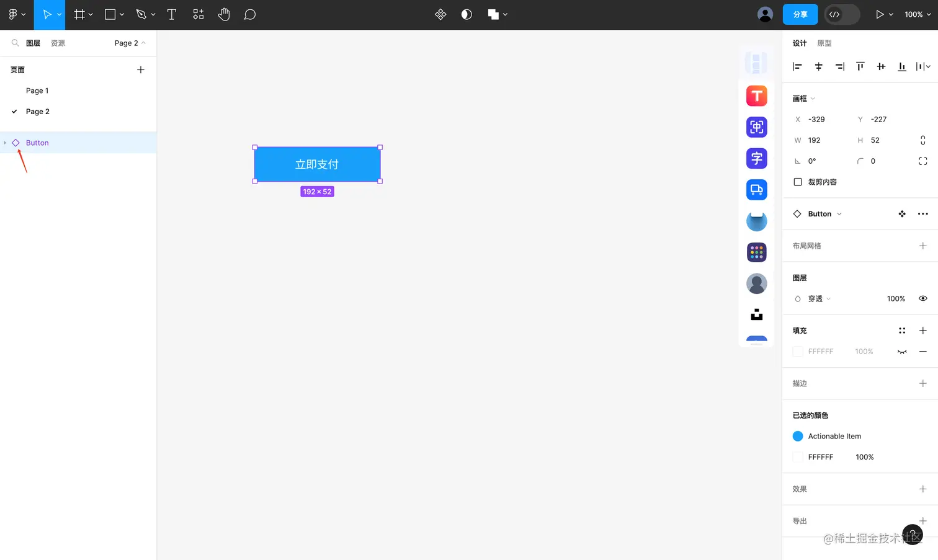Click the FFFFFF swatch in selection colors
This screenshot has width=938, height=560.
[798, 457]
